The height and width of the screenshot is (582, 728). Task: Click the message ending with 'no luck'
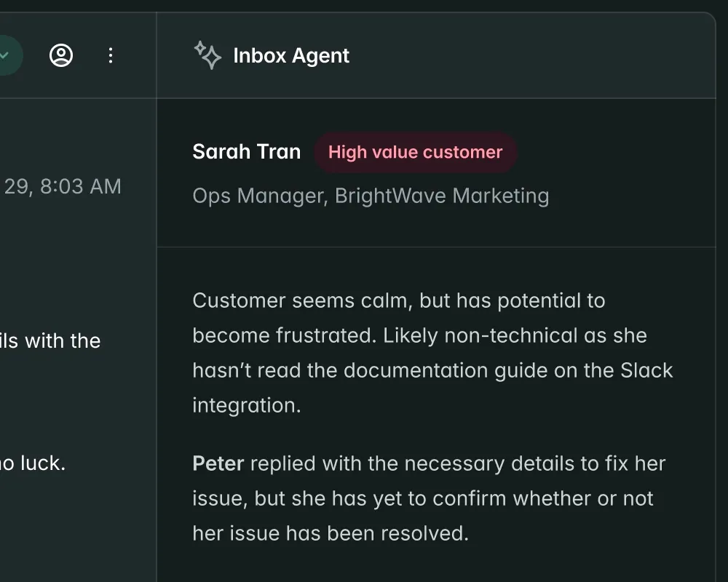33,463
